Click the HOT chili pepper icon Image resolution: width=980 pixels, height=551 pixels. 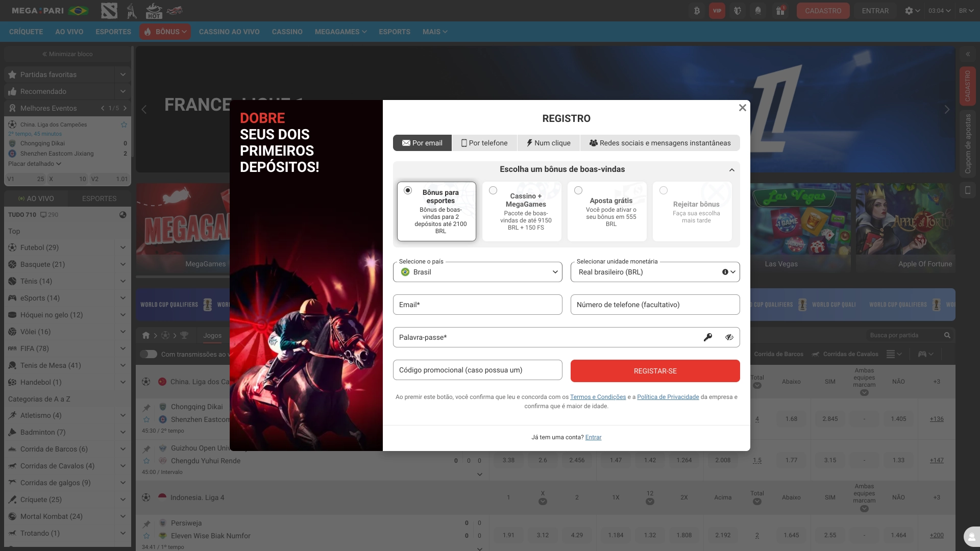click(154, 11)
